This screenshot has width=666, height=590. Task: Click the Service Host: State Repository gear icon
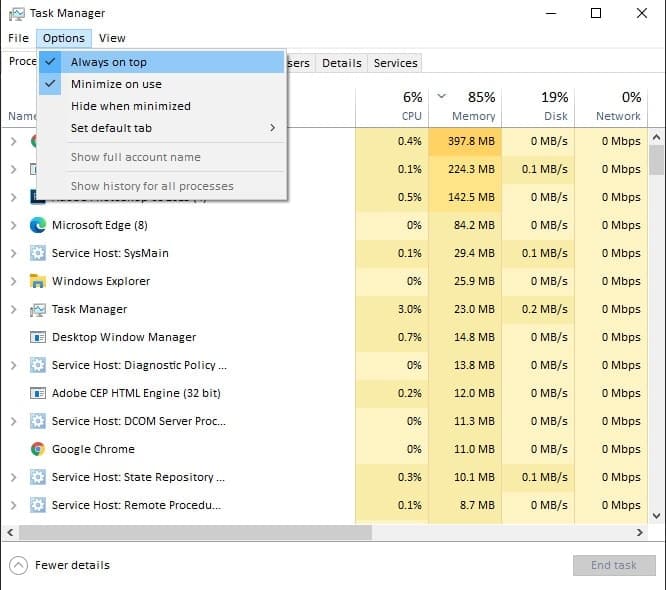pos(38,477)
